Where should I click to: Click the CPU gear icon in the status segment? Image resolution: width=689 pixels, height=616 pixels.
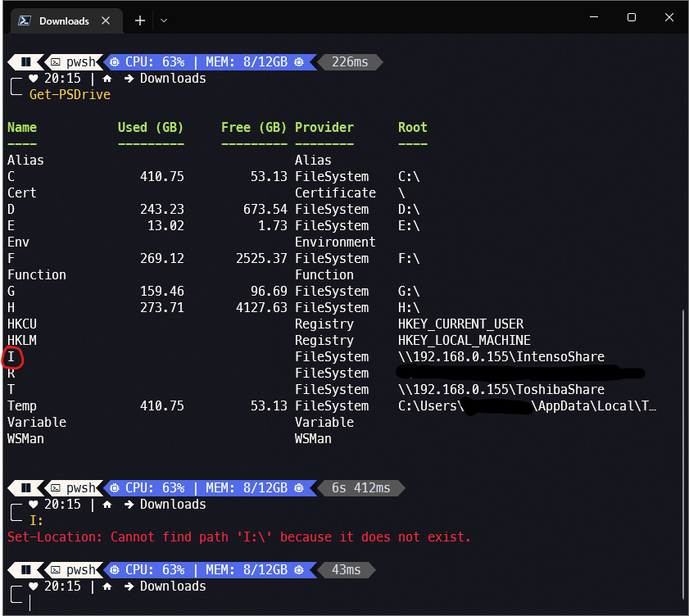[116, 61]
